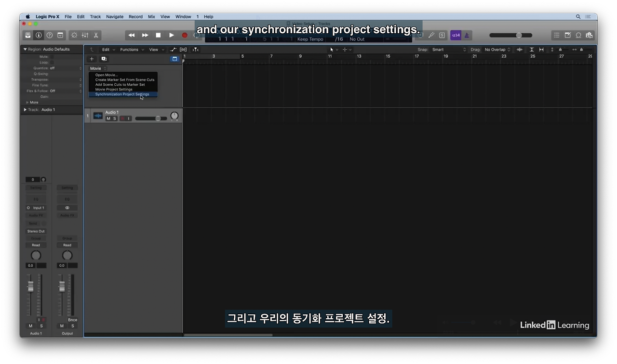Click the Play transport button
617x364 pixels.
pyautogui.click(x=171, y=35)
